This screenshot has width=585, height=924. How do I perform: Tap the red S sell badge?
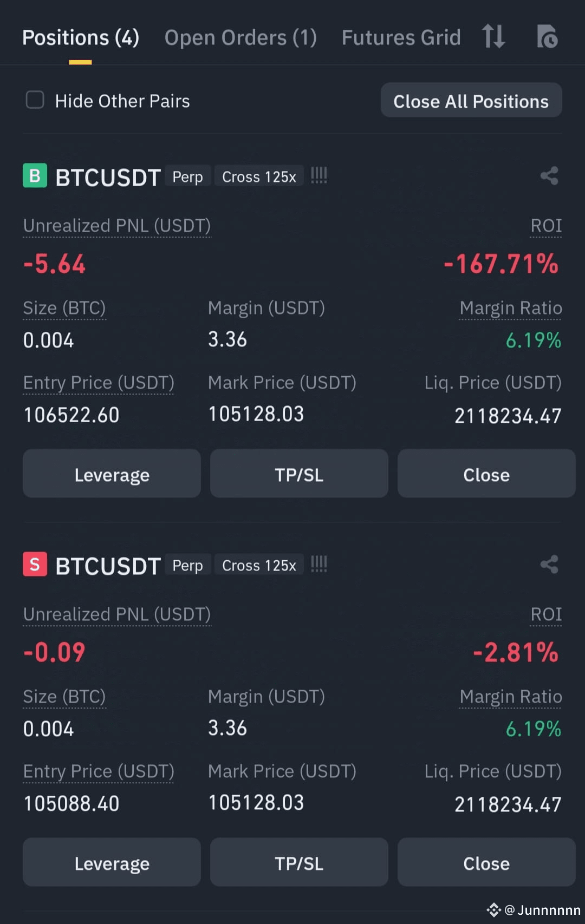[x=35, y=565]
